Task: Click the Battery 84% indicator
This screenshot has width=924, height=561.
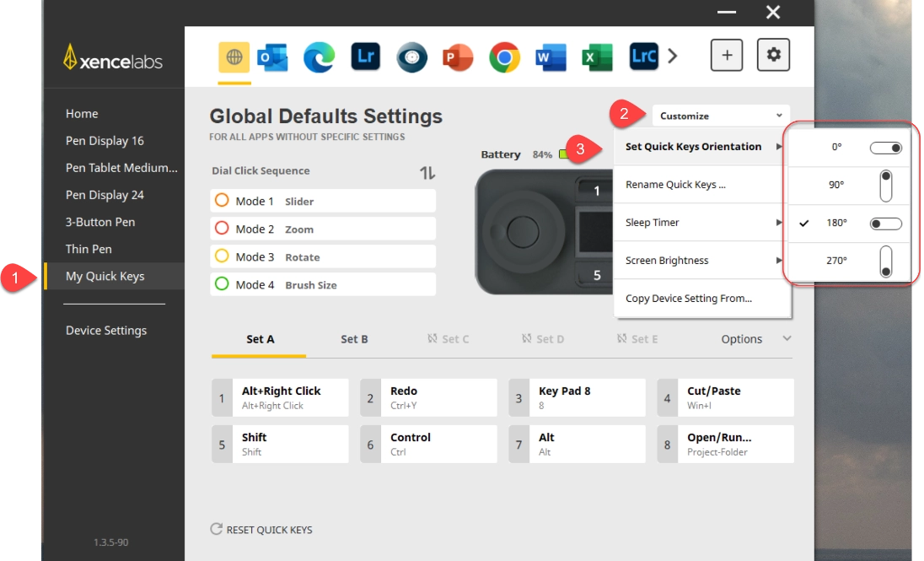Action: pos(524,154)
